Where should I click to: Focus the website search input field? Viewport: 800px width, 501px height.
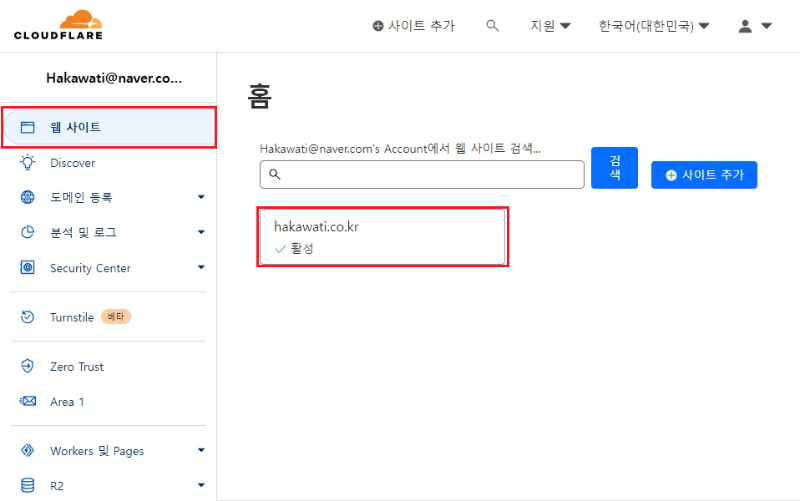tap(422, 174)
